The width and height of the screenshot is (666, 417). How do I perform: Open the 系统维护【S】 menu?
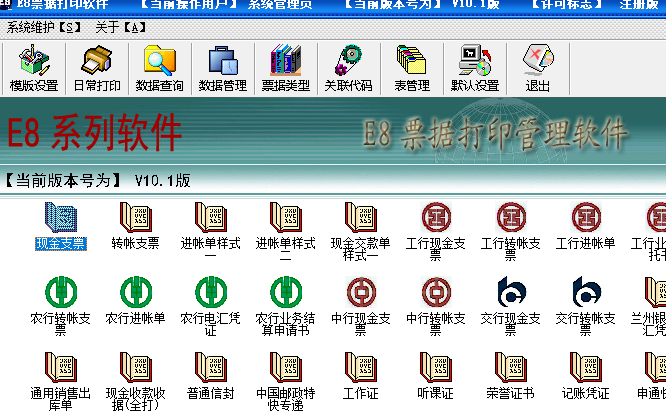43,28
